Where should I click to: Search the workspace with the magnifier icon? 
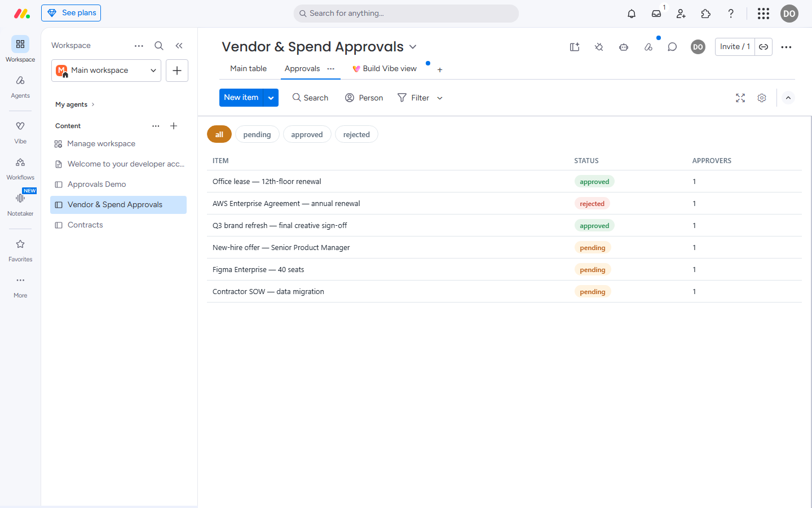[159, 46]
